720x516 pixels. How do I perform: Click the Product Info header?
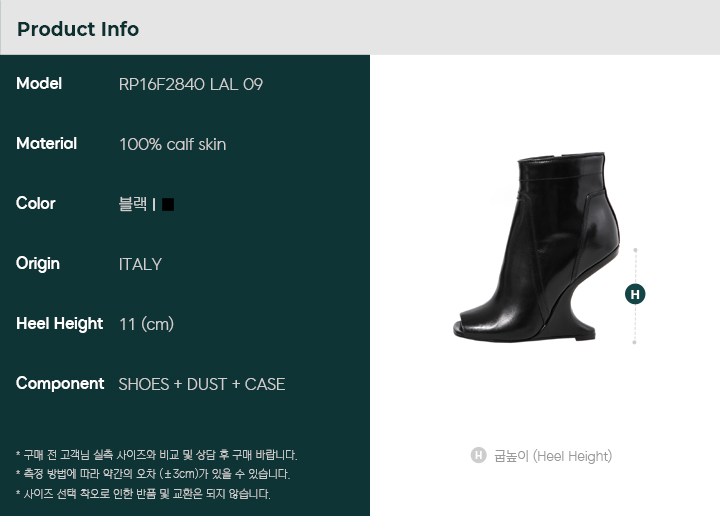point(78,29)
